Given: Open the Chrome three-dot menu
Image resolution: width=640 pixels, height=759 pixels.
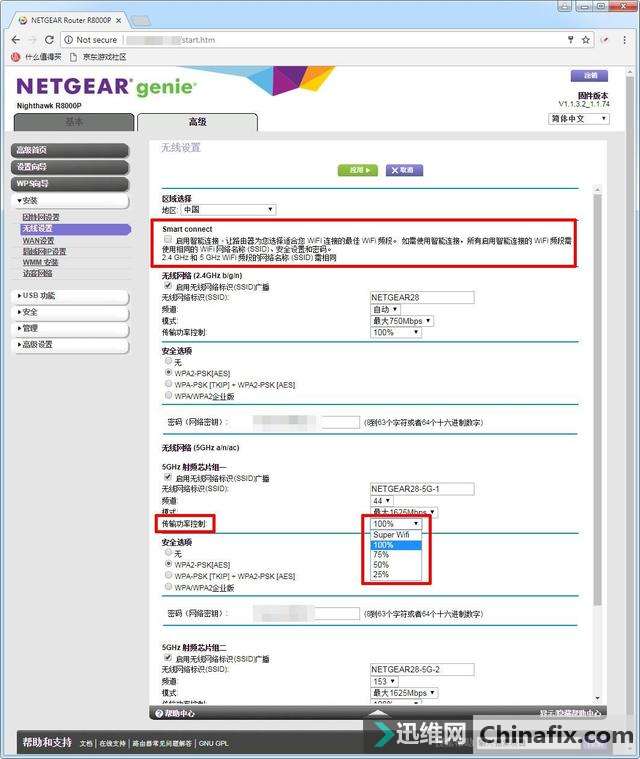Looking at the screenshot, I should (625, 40).
